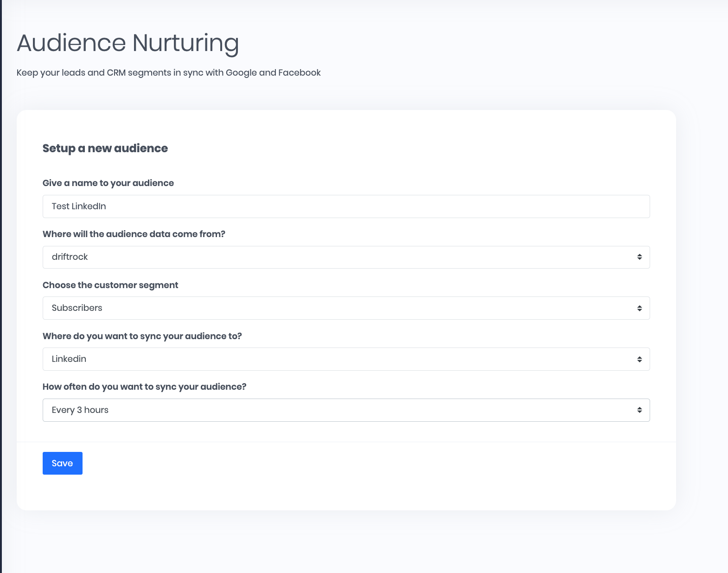The width and height of the screenshot is (728, 573).
Task: Open the 'Every 3 hours' frequency dropdown
Action: click(346, 410)
